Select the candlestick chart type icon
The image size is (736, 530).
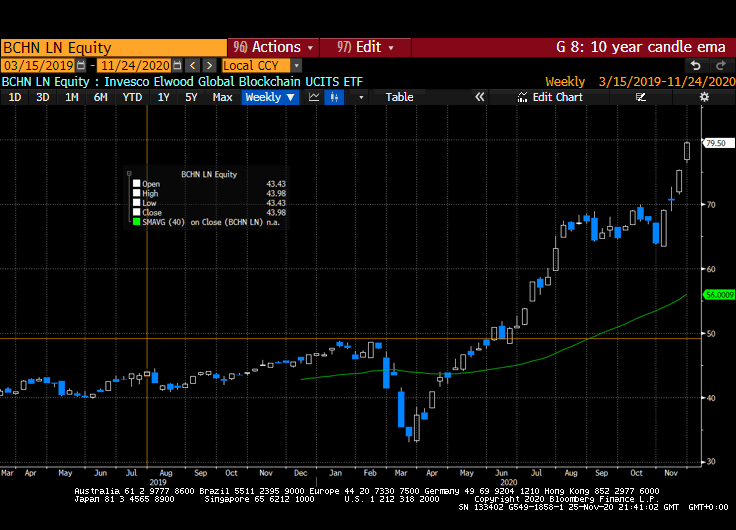pos(334,97)
